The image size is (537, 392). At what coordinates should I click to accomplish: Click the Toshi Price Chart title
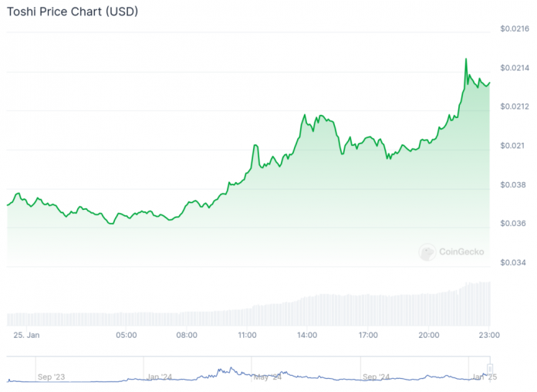[73, 13]
